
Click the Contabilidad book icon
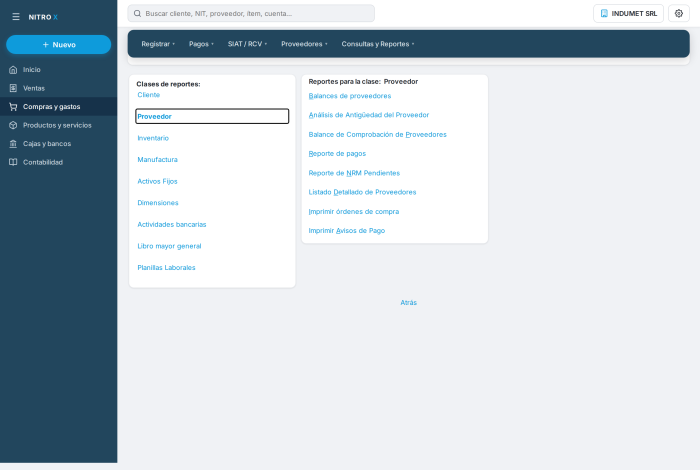(13, 162)
